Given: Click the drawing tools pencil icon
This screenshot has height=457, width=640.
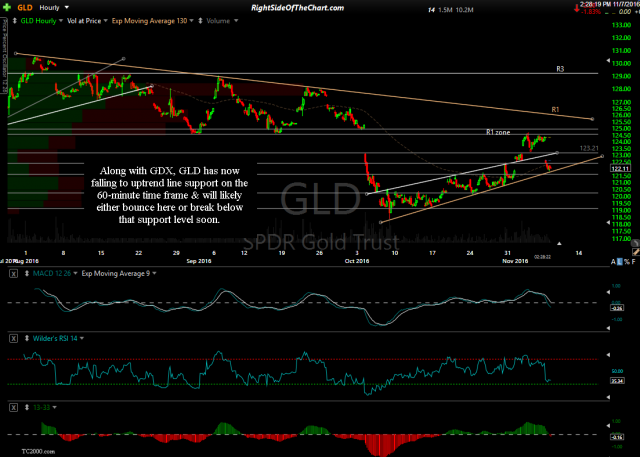Looking at the screenshot, I should [635, 253].
